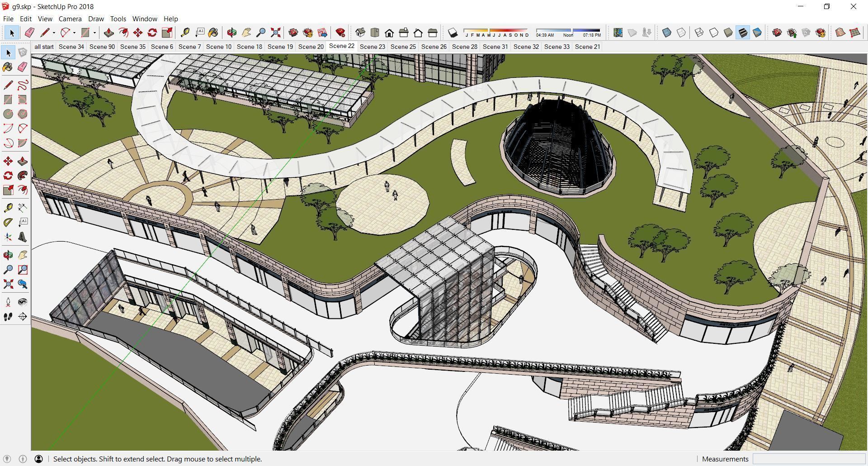Select the 3D Text tool
The image size is (868, 466).
point(23,237)
